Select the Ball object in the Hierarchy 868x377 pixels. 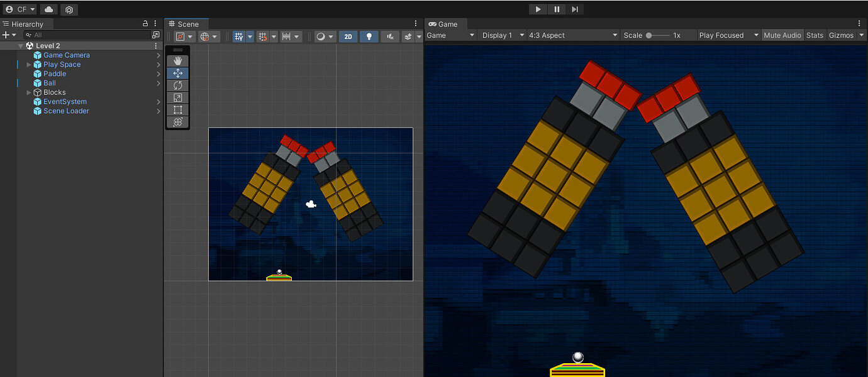(49, 82)
